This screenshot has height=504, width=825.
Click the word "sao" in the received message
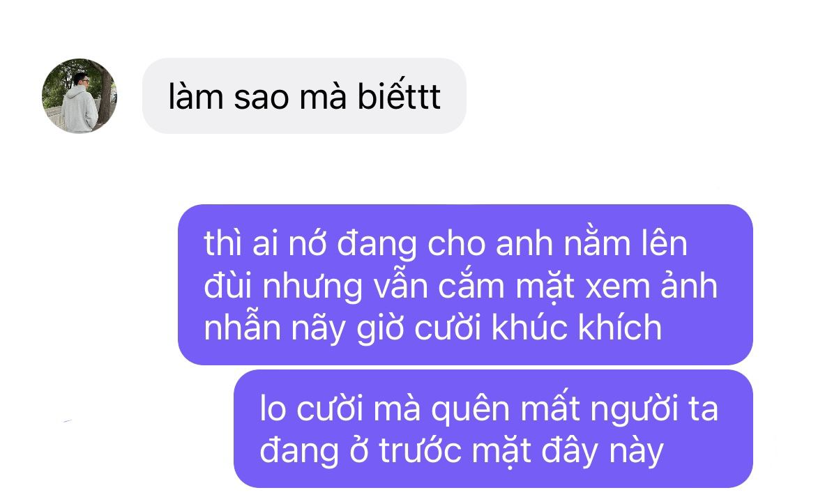tap(262, 98)
